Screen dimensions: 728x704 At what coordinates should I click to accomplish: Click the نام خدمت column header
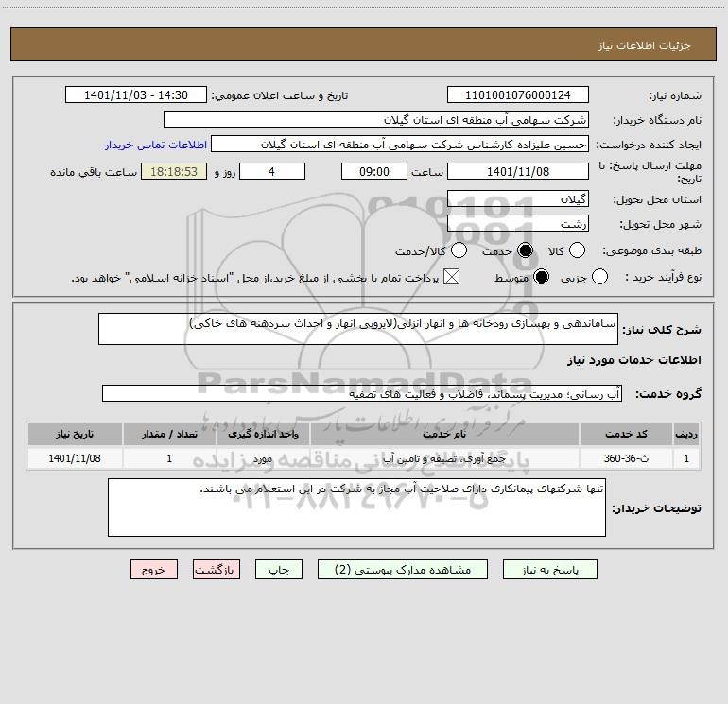click(x=444, y=435)
